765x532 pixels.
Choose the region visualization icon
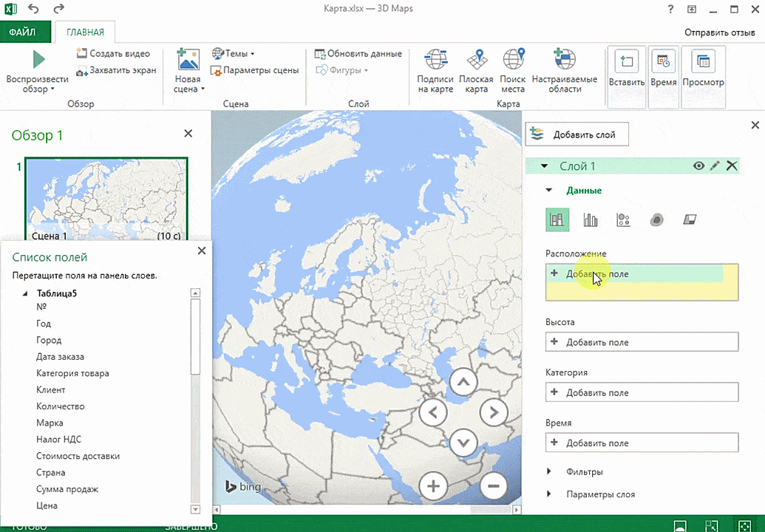coord(690,219)
